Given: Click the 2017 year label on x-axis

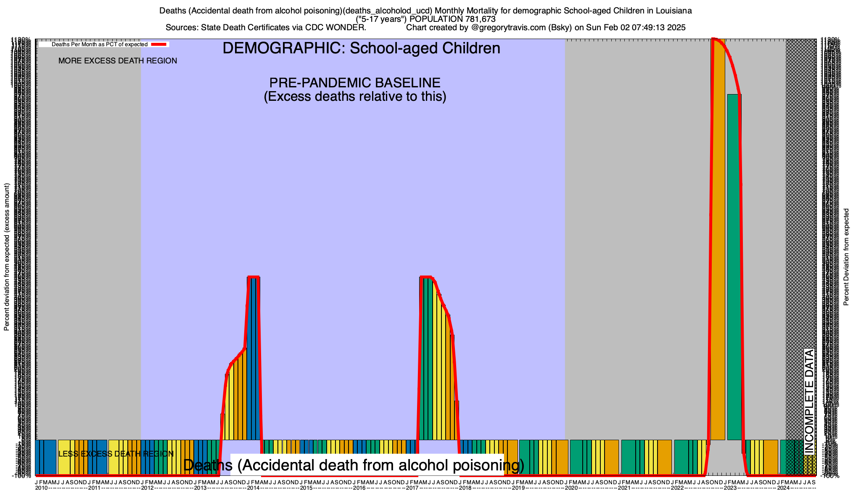Looking at the screenshot, I should click(x=412, y=488).
